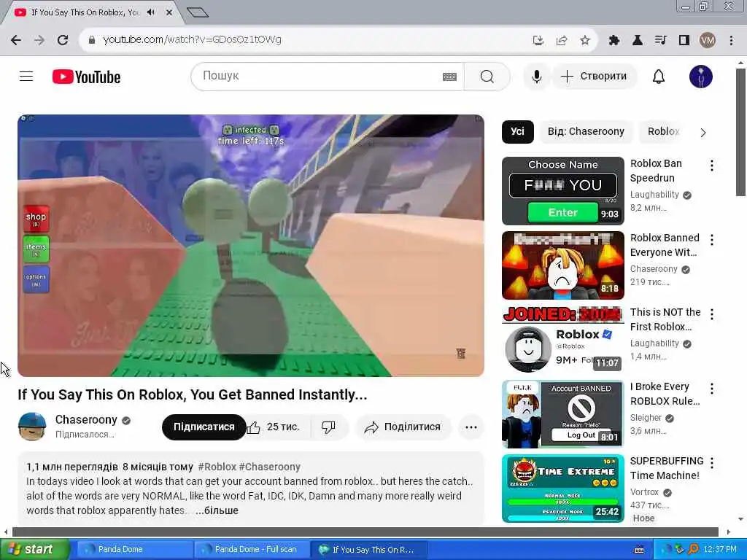Go back with browser back arrow
747x560 pixels.
click(16, 40)
